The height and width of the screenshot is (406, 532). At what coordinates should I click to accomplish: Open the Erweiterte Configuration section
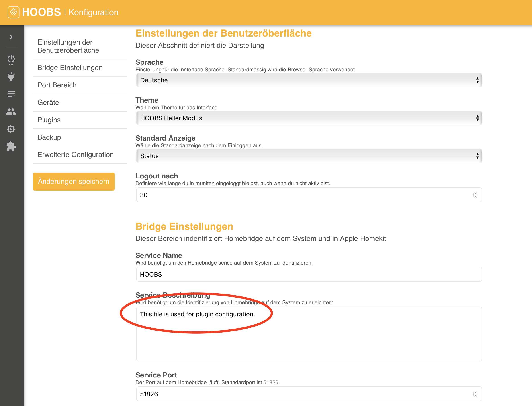(76, 155)
